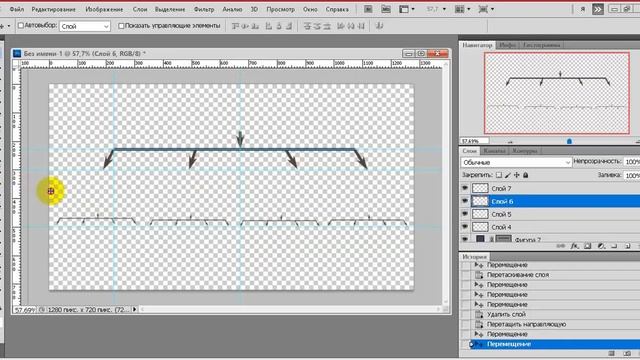Screen dimensions: 640x360
Task: Hide Слой 6 with its eye icon
Action: tap(465, 201)
